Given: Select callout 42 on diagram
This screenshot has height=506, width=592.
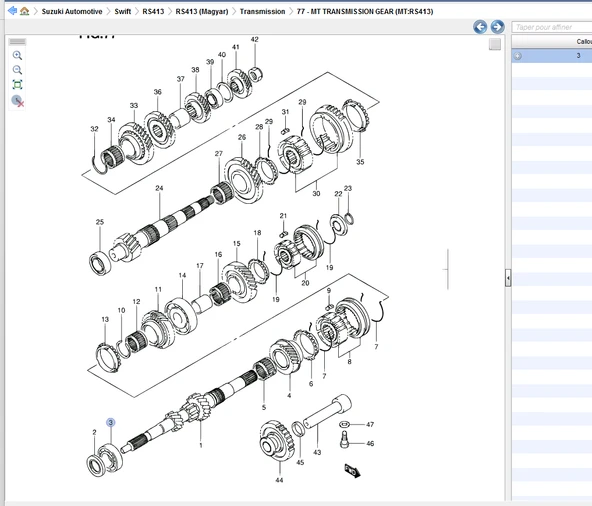Looking at the screenshot, I should (x=255, y=39).
